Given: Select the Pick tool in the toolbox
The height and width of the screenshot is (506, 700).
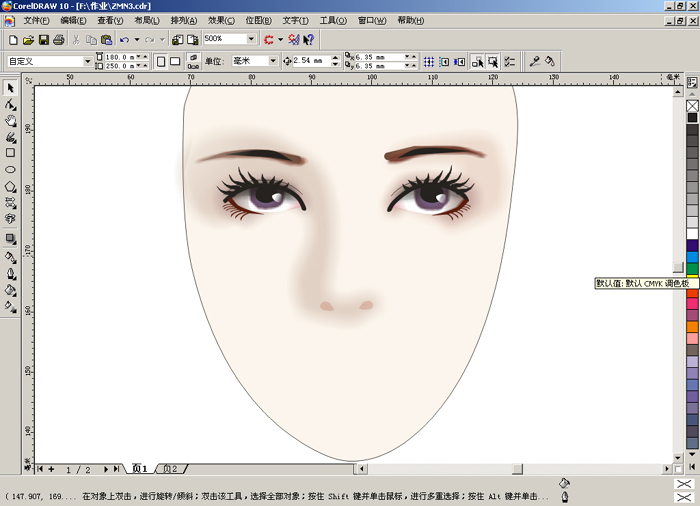Looking at the screenshot, I should point(10,88).
